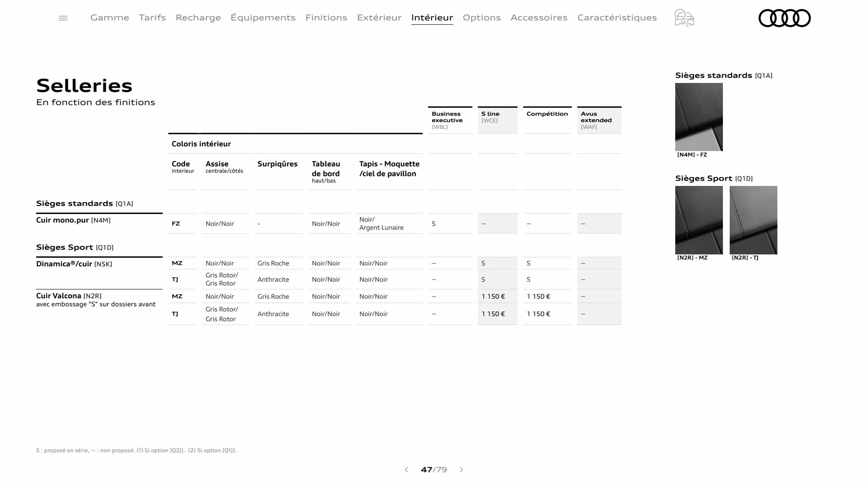Image resolution: width=868 pixels, height=488 pixels.
Task: Click the hamburger menu icon
Action: 63,18
